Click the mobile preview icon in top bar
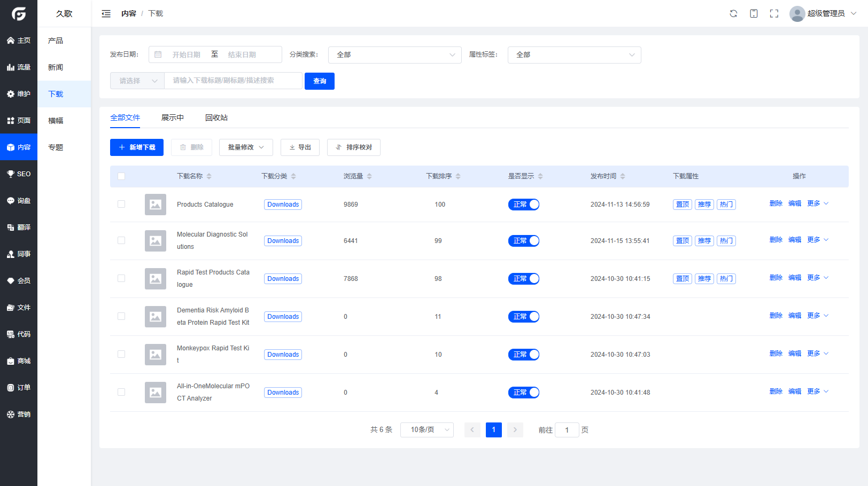The width and height of the screenshot is (868, 486). tap(754, 14)
